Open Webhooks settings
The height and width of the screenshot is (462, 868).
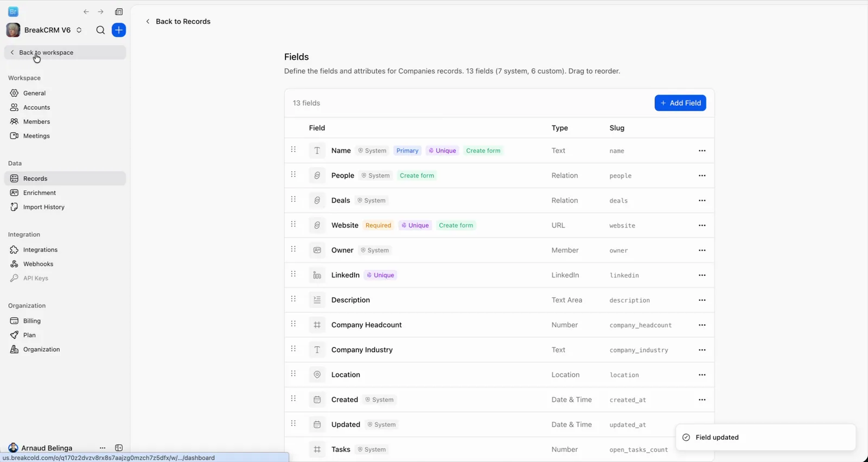pyautogui.click(x=65, y=264)
